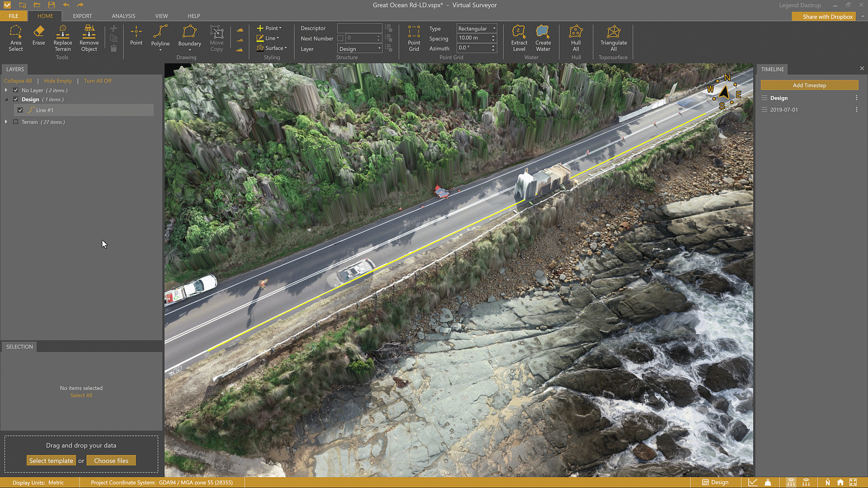Switch to the ANALYSIS ribbon tab
Viewport: 868px width, 488px height.
(123, 16)
